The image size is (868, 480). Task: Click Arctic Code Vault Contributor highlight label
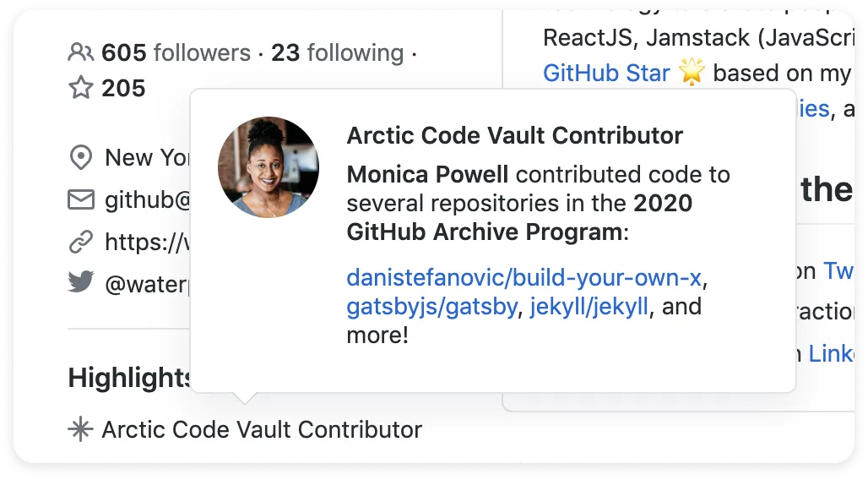point(262,429)
